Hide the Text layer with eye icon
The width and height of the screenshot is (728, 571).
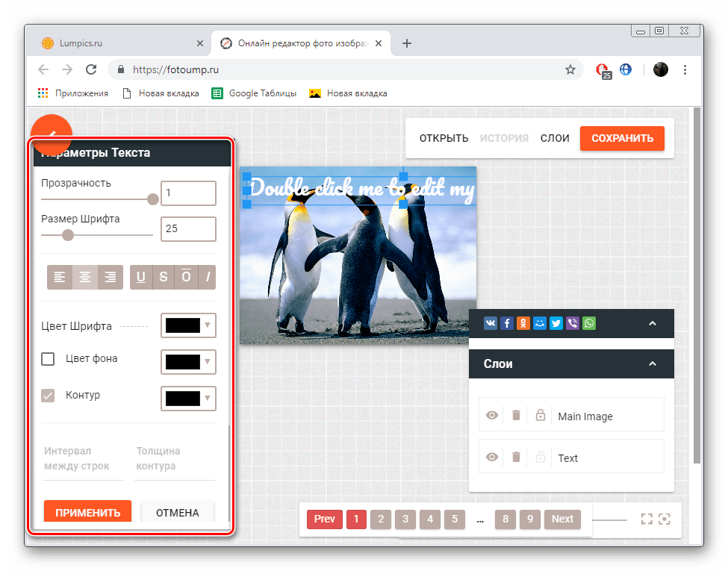[491, 458]
